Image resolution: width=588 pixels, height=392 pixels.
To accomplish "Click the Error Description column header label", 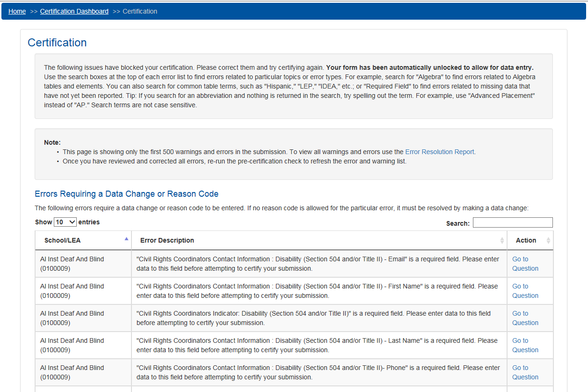I will [167, 240].
